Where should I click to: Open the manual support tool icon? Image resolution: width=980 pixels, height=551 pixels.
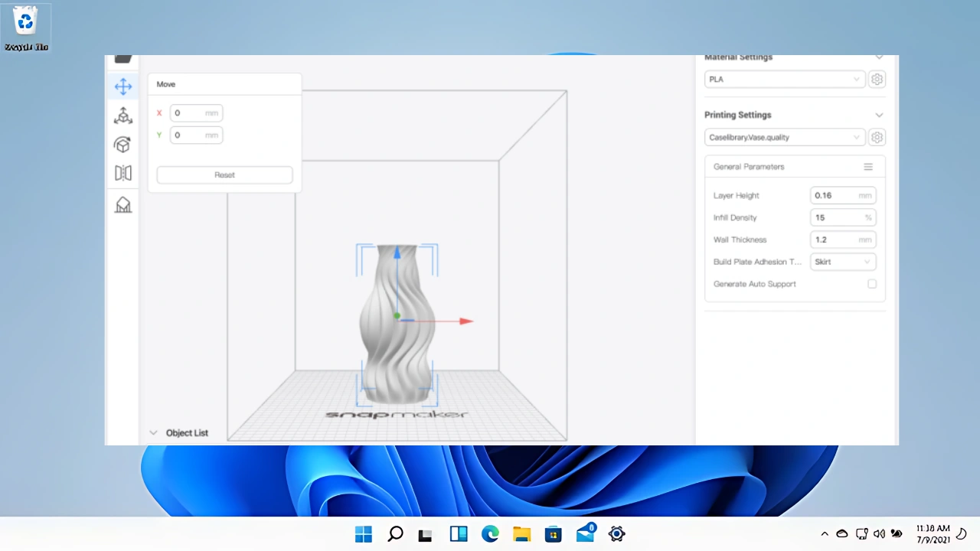click(x=123, y=205)
